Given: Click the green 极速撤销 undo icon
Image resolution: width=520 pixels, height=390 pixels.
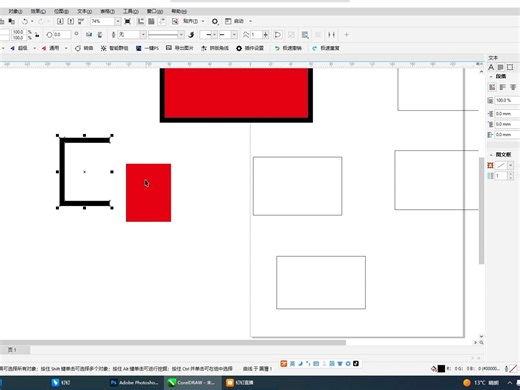Looking at the screenshot, I should (277, 48).
